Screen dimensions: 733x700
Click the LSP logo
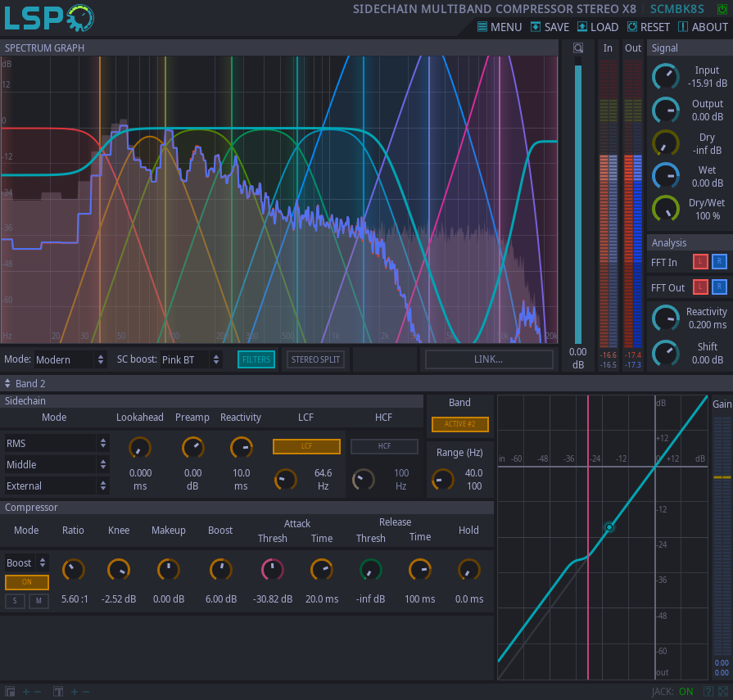(49, 18)
